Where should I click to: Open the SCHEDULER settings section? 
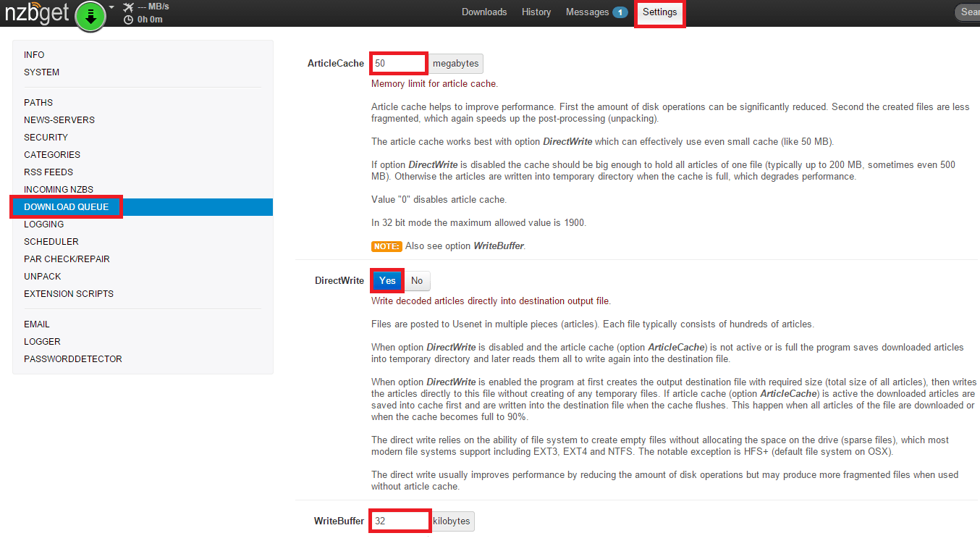[x=51, y=242]
